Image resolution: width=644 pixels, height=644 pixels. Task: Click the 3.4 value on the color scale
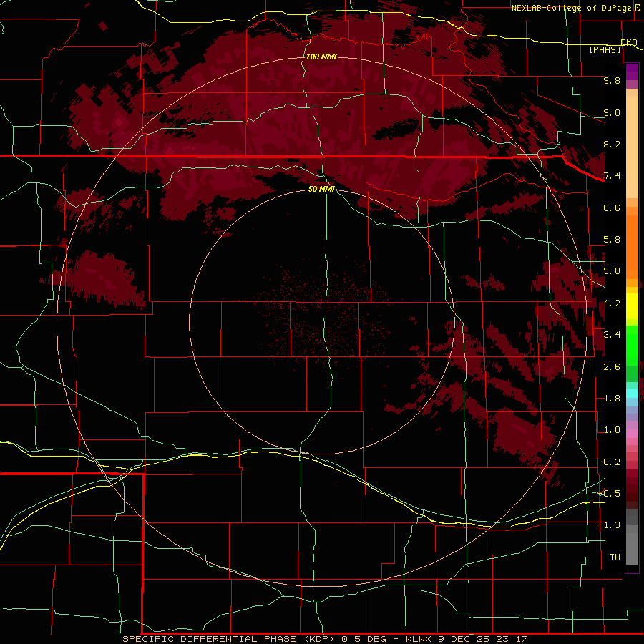pyautogui.click(x=612, y=335)
